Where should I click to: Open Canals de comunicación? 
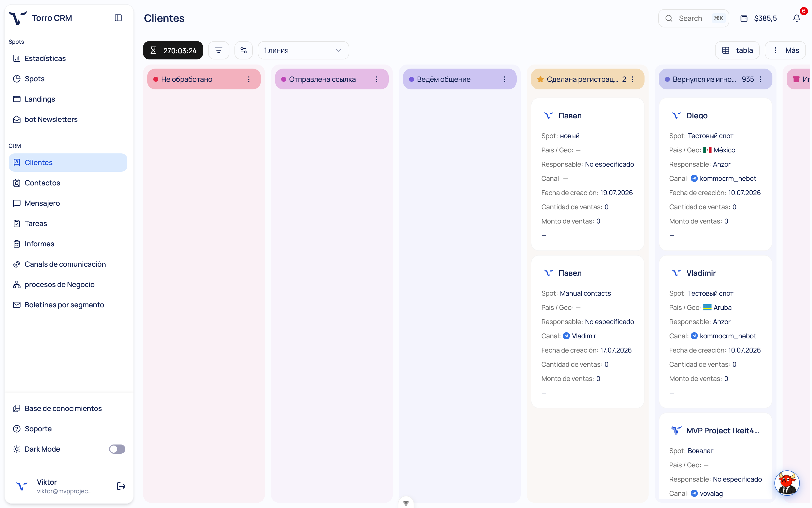tap(68, 264)
